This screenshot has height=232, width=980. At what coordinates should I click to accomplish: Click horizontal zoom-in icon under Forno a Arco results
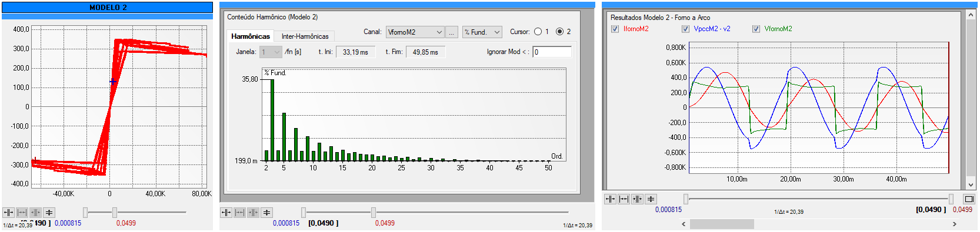click(610, 199)
